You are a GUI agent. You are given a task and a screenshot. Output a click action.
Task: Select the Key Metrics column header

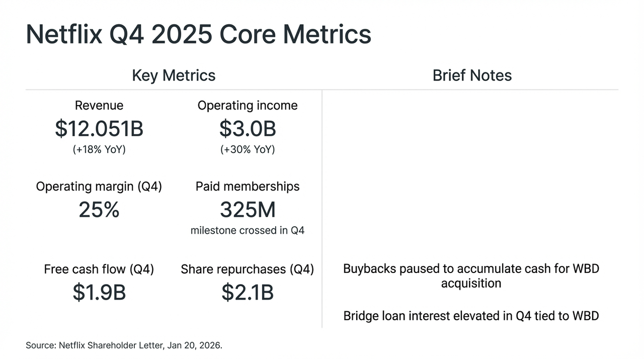(x=174, y=75)
